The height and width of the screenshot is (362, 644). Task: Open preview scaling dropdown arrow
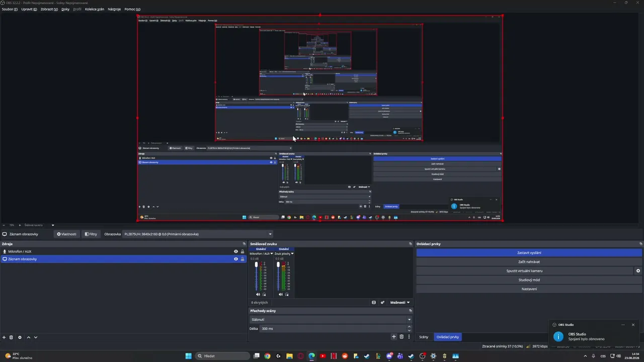coord(52,225)
